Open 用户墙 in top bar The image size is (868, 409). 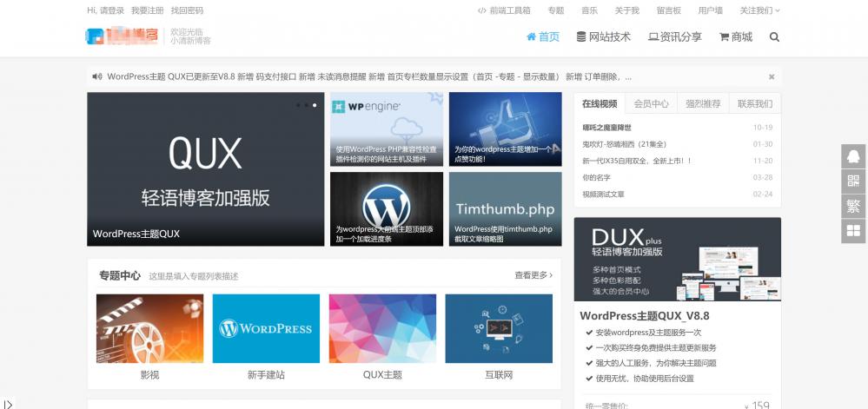[710, 10]
